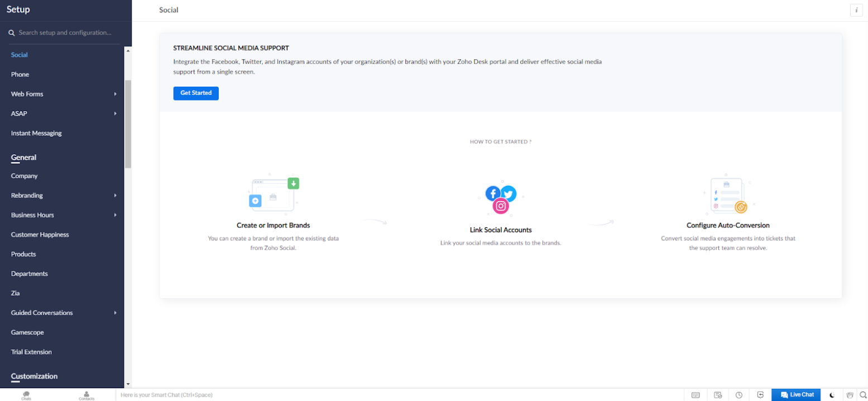
Task: Select Customer Happiness in the sidebar
Action: coord(40,235)
